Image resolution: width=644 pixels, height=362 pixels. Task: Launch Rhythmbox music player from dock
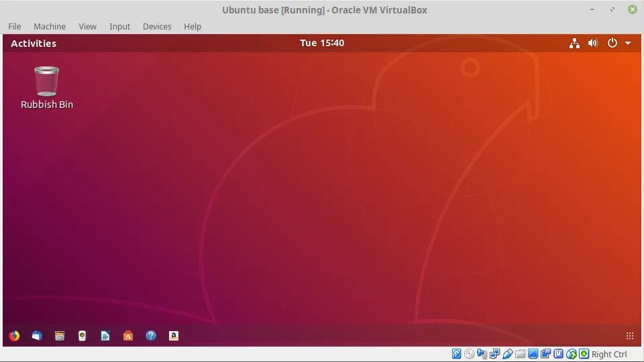coord(82,336)
